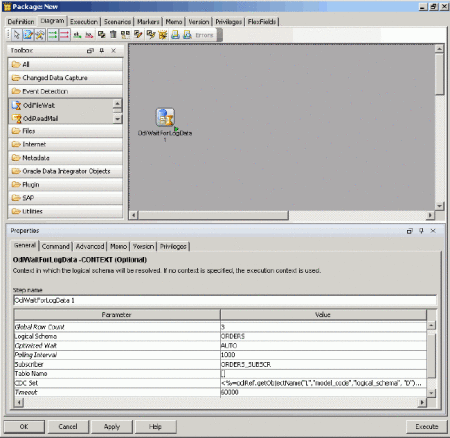The width and height of the screenshot is (450, 438).
Task: Pin the Toolbox panel
Action: pos(102,50)
